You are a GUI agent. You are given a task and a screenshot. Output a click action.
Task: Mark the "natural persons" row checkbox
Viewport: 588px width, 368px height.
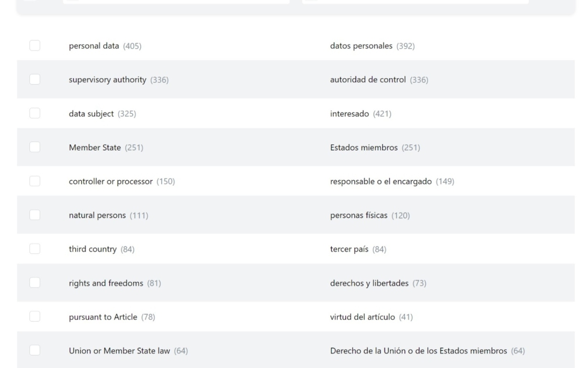tap(35, 215)
